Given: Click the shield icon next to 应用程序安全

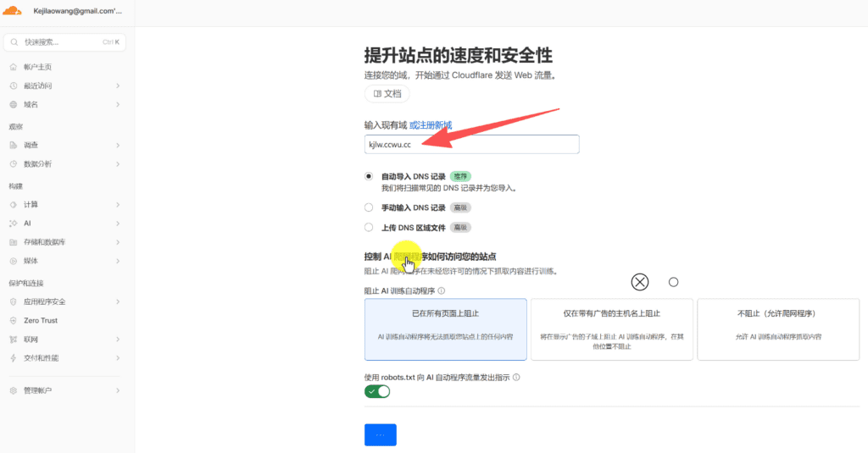Looking at the screenshot, I should [x=14, y=302].
